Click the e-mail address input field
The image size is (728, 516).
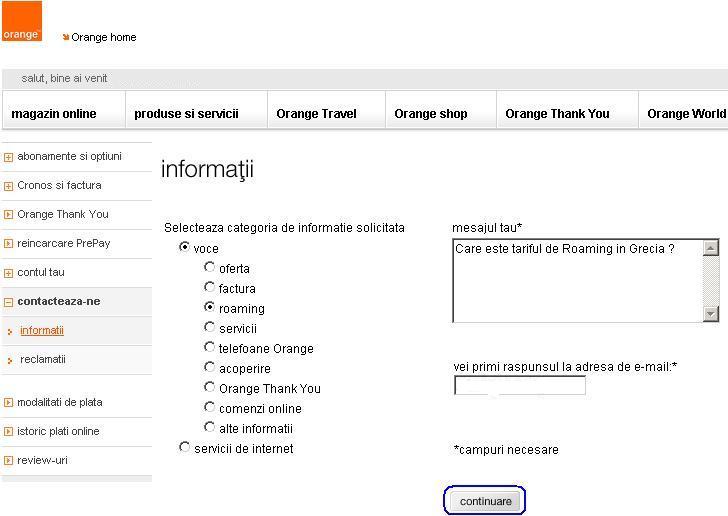point(520,385)
